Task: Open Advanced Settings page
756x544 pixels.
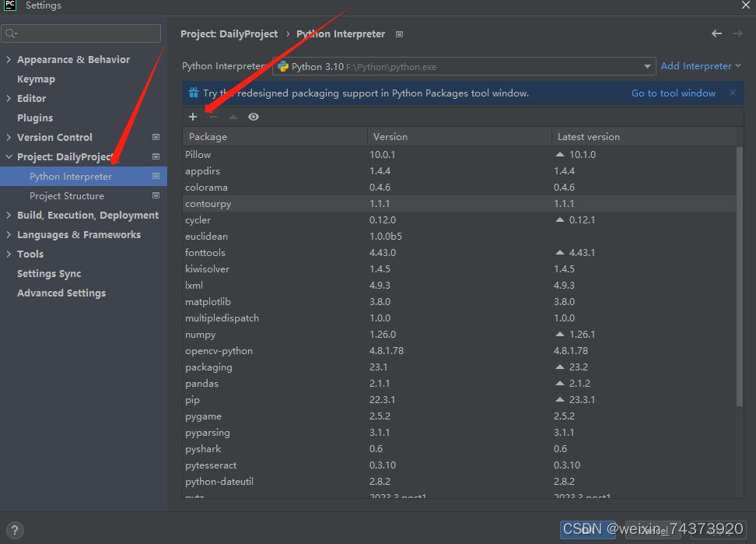Action: [x=61, y=293]
